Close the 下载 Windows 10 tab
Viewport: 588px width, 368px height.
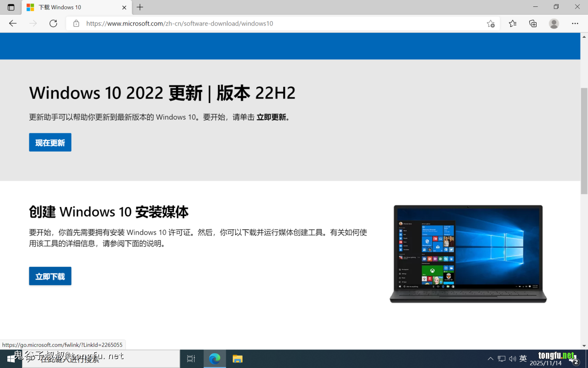[124, 7]
